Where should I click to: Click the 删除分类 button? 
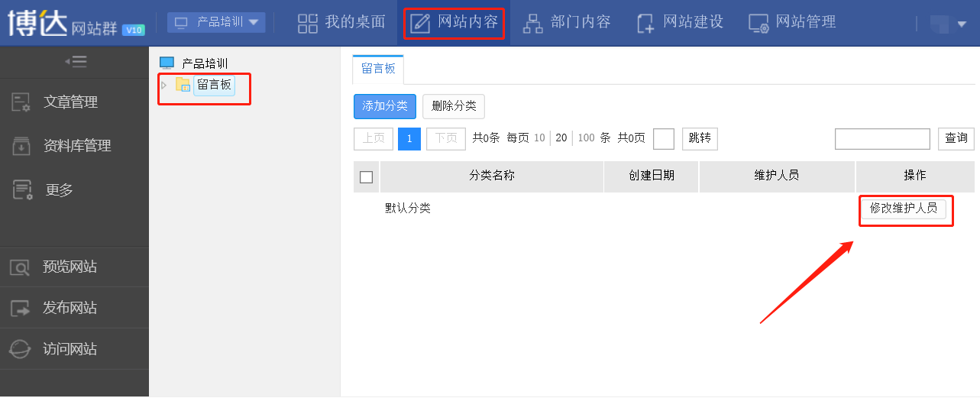pyautogui.click(x=454, y=106)
